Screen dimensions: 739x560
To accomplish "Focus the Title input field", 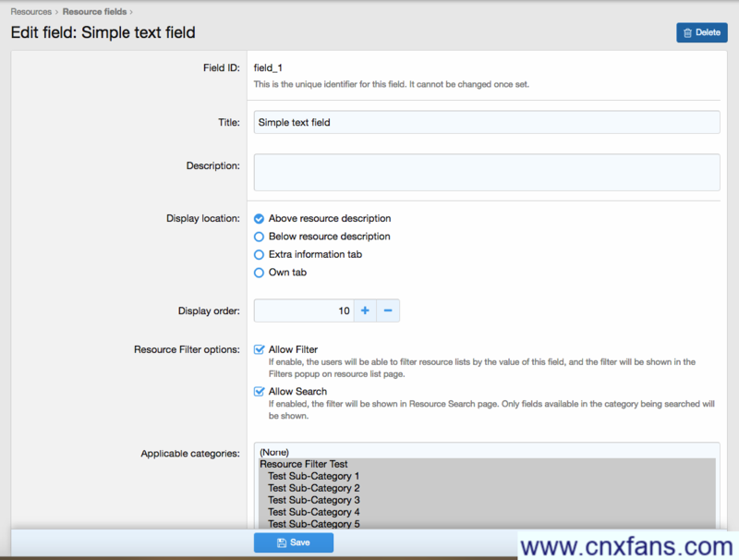I will tap(487, 122).
